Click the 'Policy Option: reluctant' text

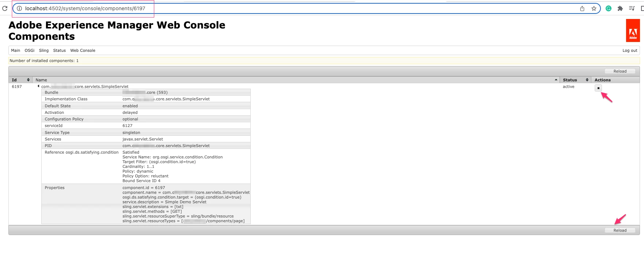click(x=145, y=176)
